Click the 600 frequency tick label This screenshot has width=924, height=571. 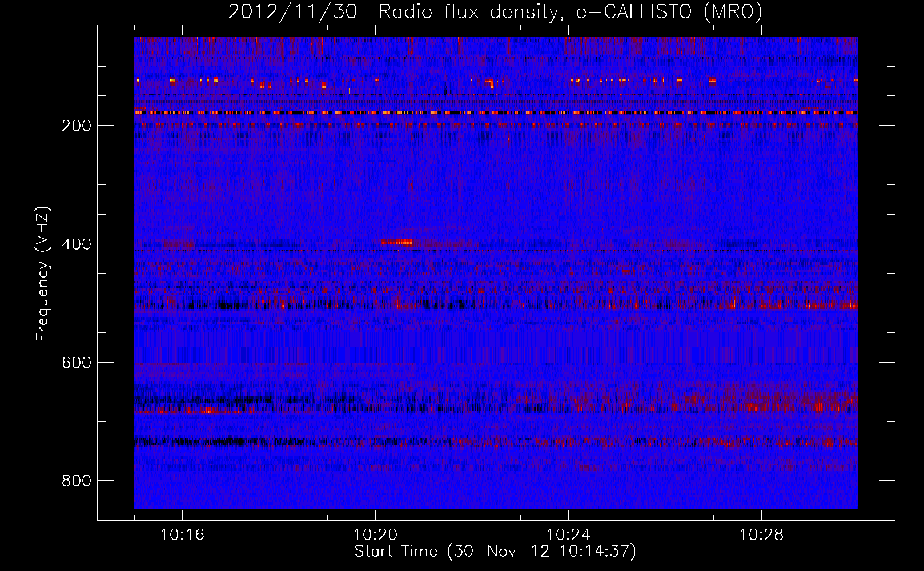(76, 363)
